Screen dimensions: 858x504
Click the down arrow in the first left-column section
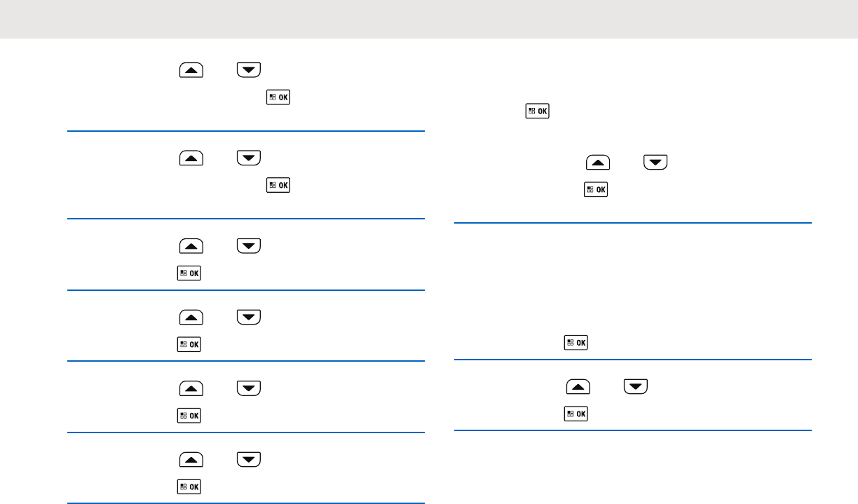pos(249,69)
